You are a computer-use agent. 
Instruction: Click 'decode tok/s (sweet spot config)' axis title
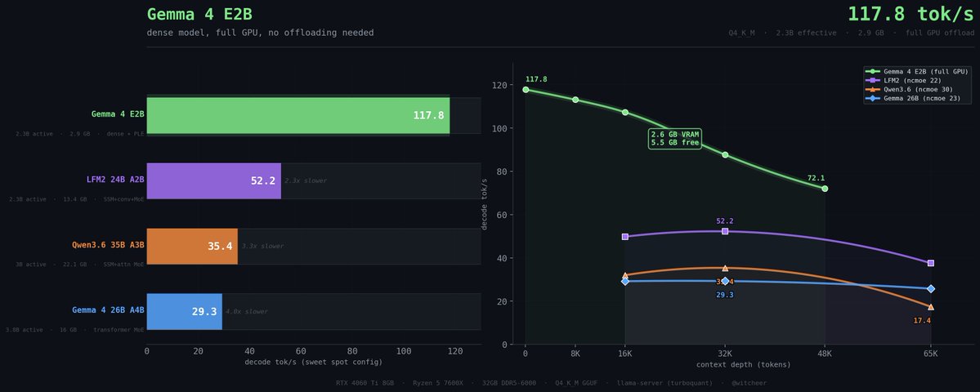point(313,362)
